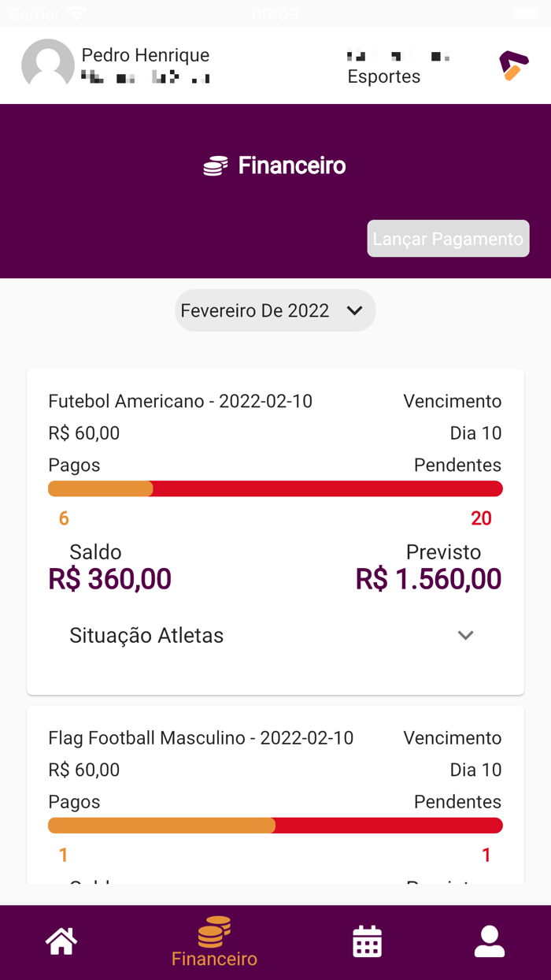The height and width of the screenshot is (980, 551).
Task: Tap the Financeiro coins icon in bottom bar
Action: pyautogui.click(x=214, y=931)
